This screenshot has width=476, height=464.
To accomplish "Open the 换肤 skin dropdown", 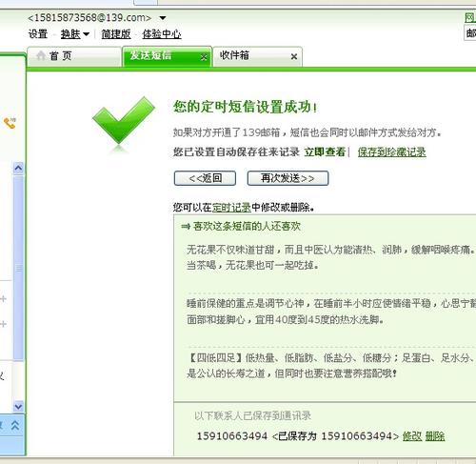I will point(75,33).
